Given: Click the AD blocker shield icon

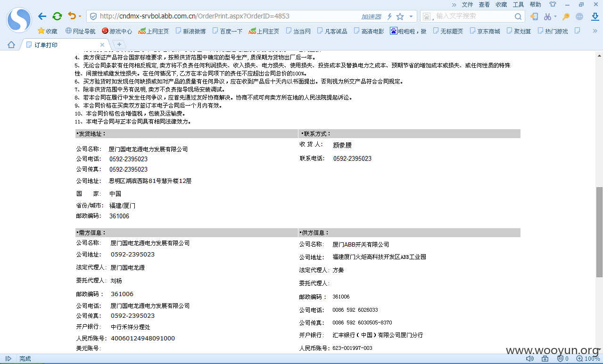Looking at the screenshot, I should coord(561,359).
